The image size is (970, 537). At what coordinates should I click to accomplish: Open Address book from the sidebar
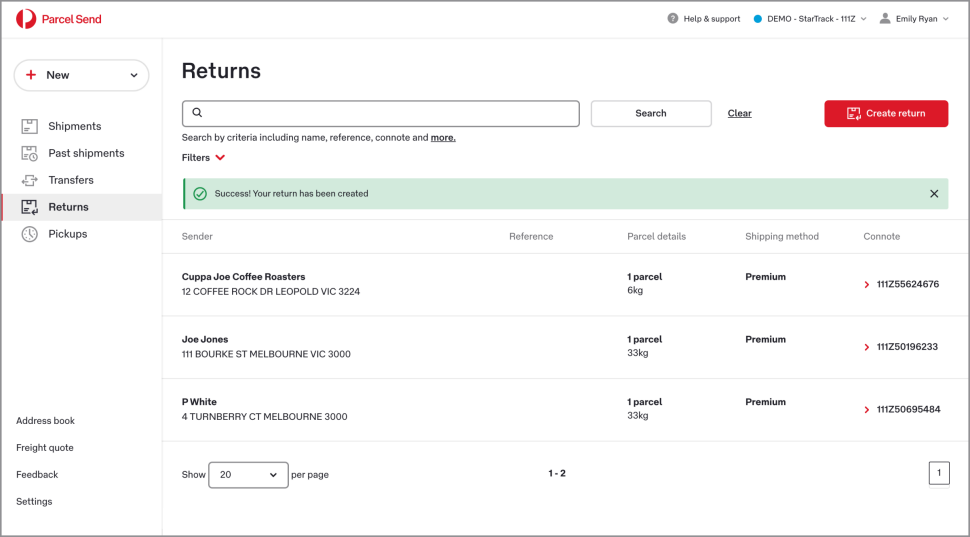coord(45,421)
